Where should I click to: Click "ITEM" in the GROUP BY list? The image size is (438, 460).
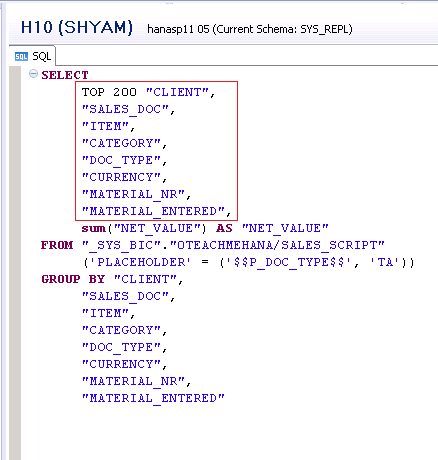pyautogui.click(x=106, y=313)
